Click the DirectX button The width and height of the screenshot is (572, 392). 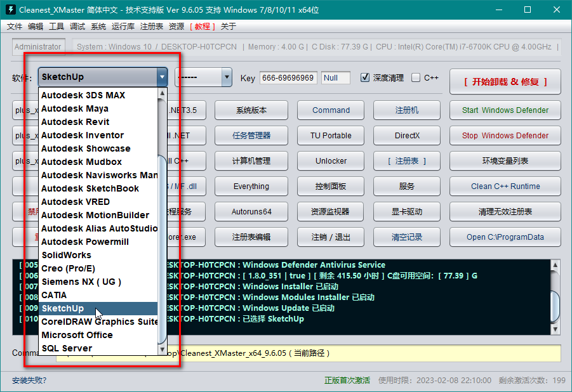(407, 136)
